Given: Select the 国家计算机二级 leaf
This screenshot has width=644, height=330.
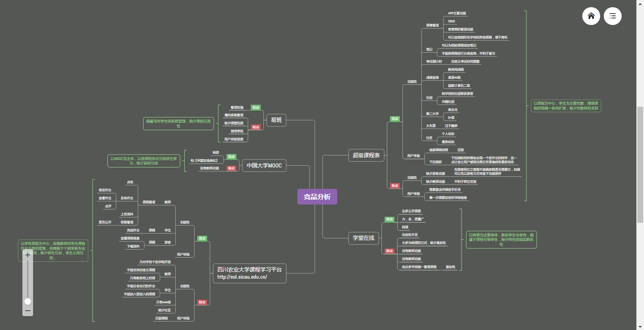Looking at the screenshot, I should [x=459, y=85].
